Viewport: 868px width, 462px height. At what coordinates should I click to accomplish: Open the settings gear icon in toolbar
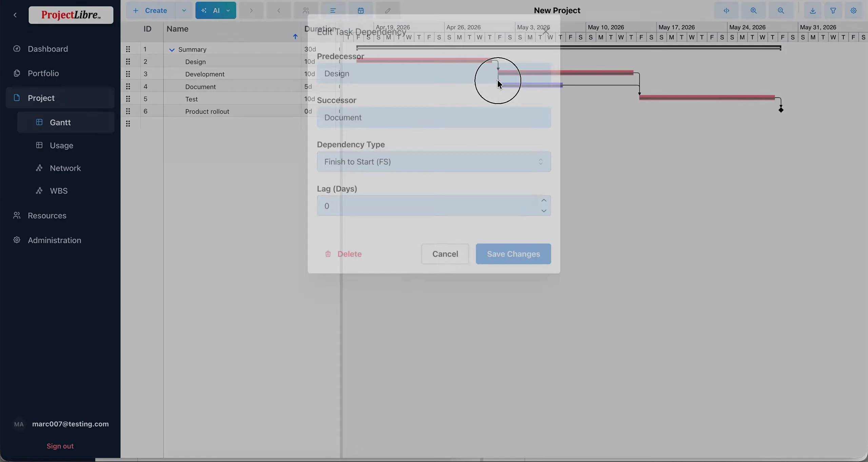(x=853, y=11)
